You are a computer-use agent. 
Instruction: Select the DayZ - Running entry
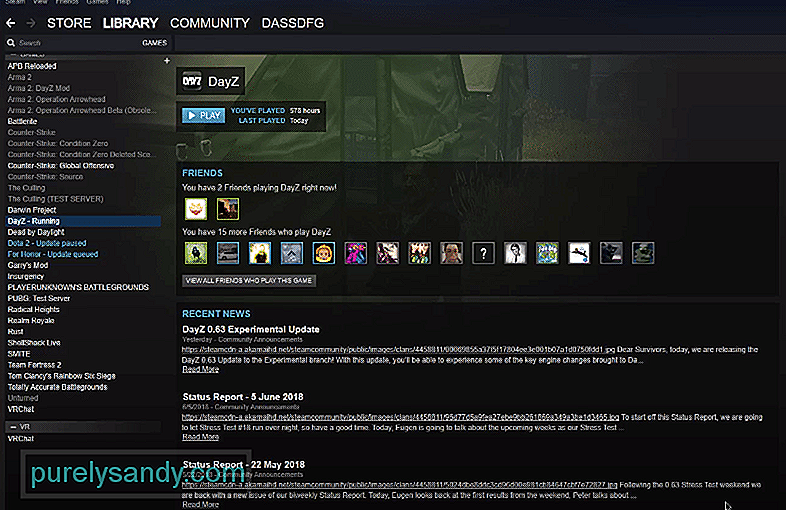(83, 221)
